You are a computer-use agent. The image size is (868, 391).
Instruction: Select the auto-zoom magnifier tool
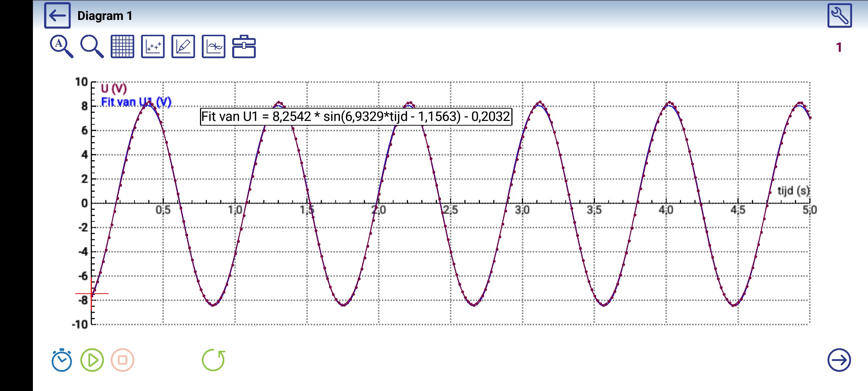coord(61,46)
